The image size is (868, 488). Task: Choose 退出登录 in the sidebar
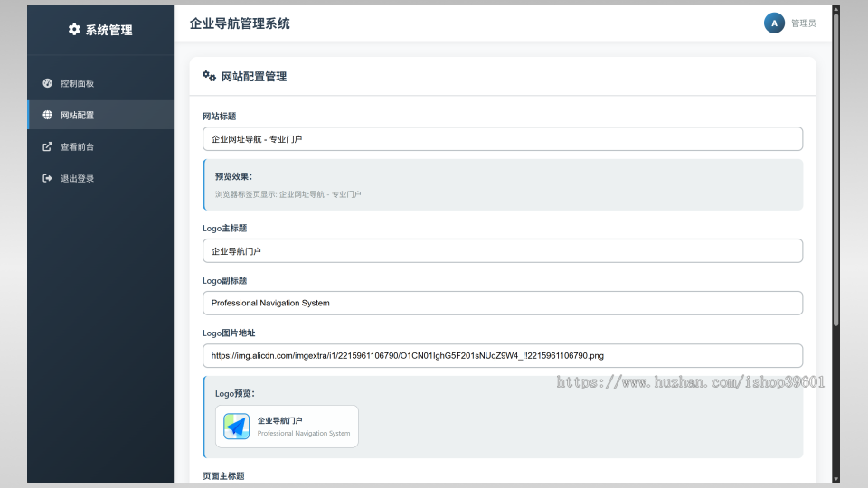pos(100,178)
